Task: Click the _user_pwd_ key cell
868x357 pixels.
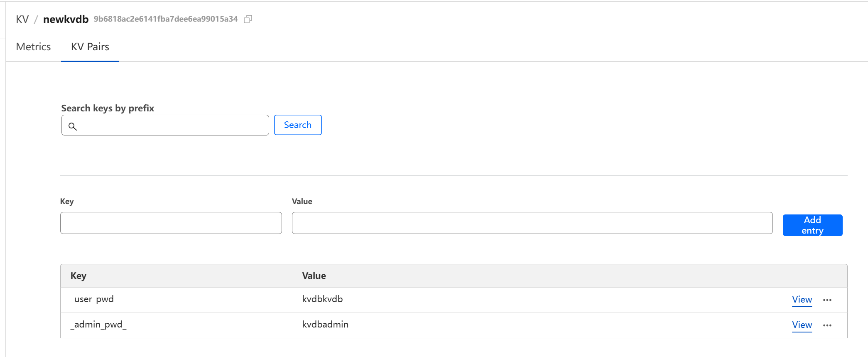Action: (94, 299)
